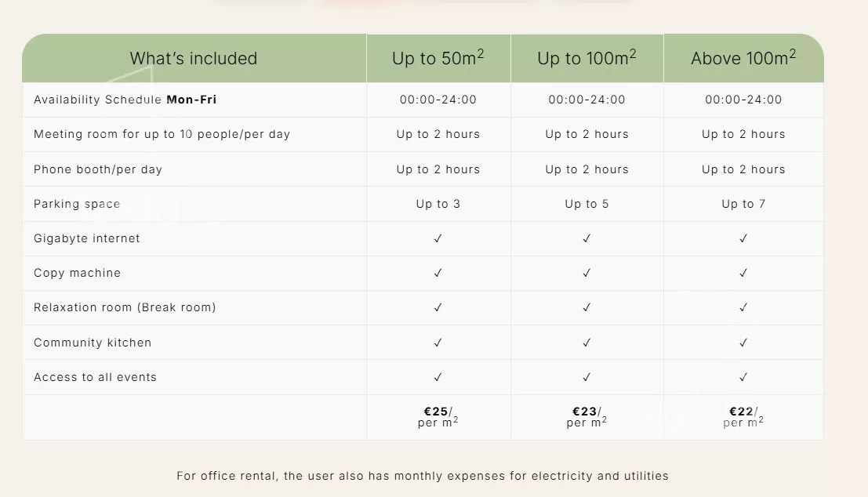Viewport: 868px width, 497px height.
Task: Click the "Availability Schedule Mon-Fri" row label
Action: 125,100
